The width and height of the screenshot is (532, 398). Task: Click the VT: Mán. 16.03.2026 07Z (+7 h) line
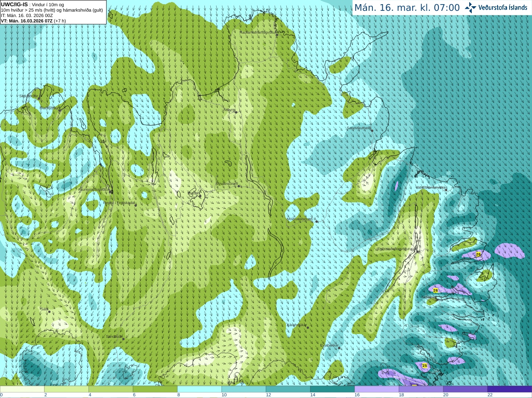click(33, 21)
